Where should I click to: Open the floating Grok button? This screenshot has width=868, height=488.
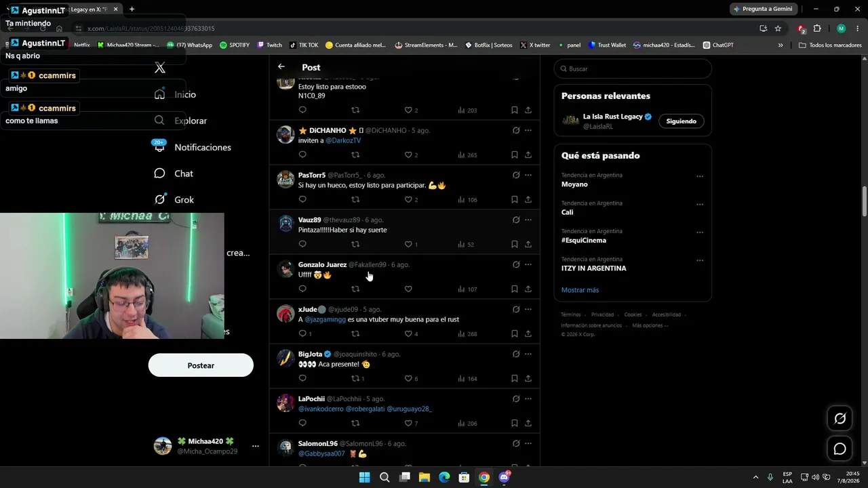pyautogui.click(x=840, y=418)
